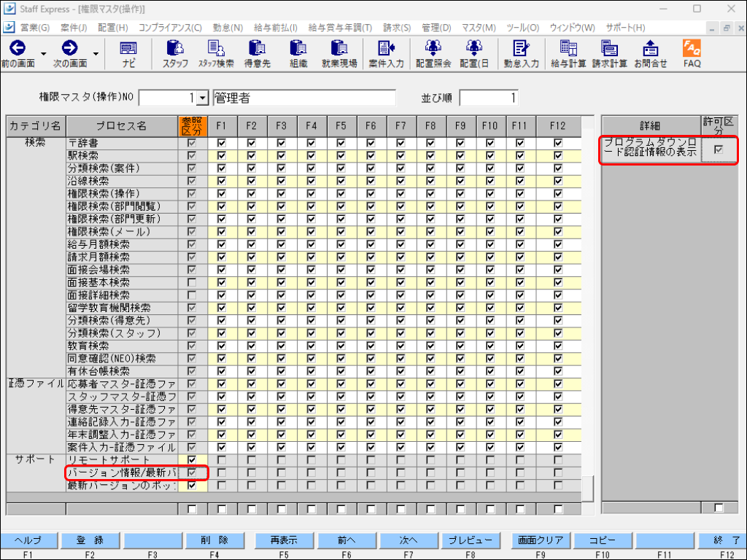Click the プレビュー F8 button
The image size is (747, 560).
pos(471,540)
